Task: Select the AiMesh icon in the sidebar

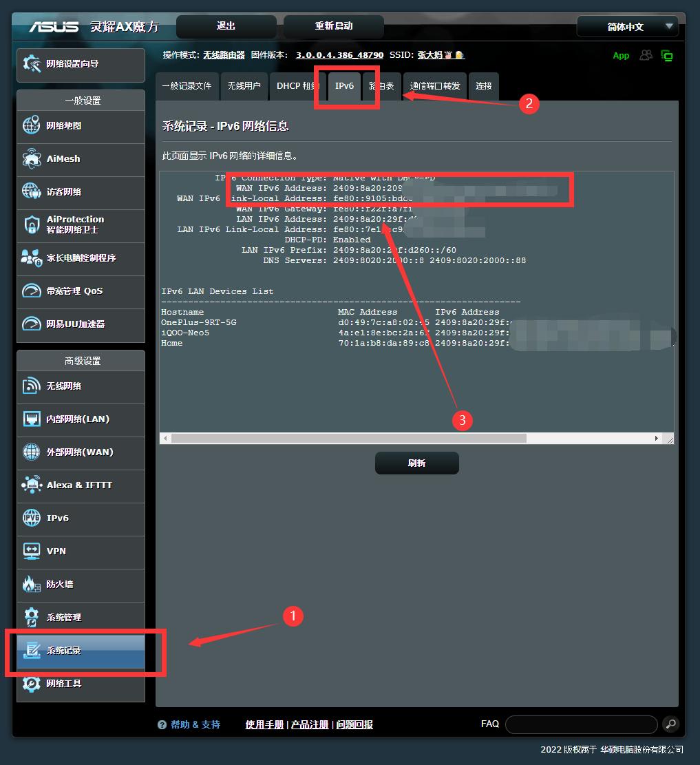Action: point(31,160)
